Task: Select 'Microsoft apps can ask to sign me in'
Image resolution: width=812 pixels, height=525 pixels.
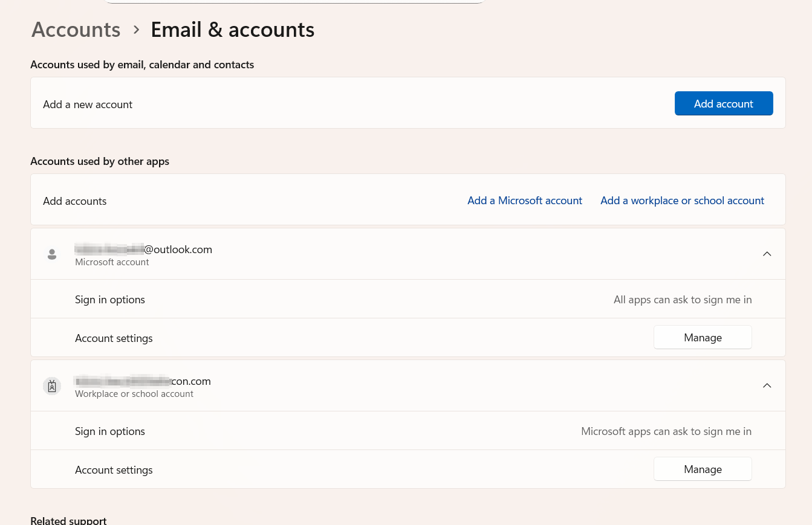Action: pos(666,431)
